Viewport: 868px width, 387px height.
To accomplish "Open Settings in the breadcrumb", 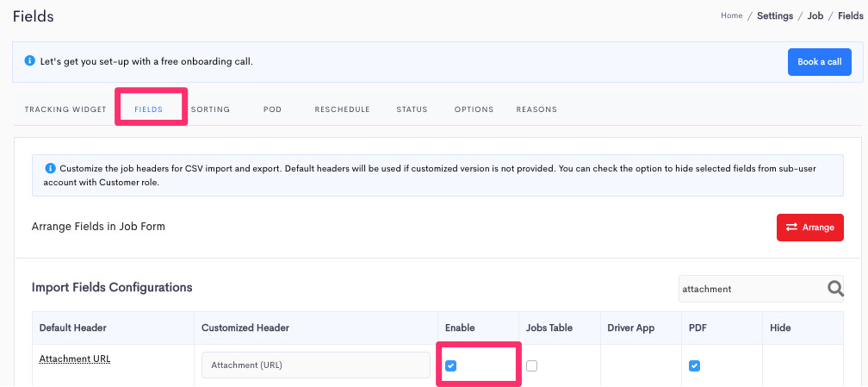I will click(775, 16).
